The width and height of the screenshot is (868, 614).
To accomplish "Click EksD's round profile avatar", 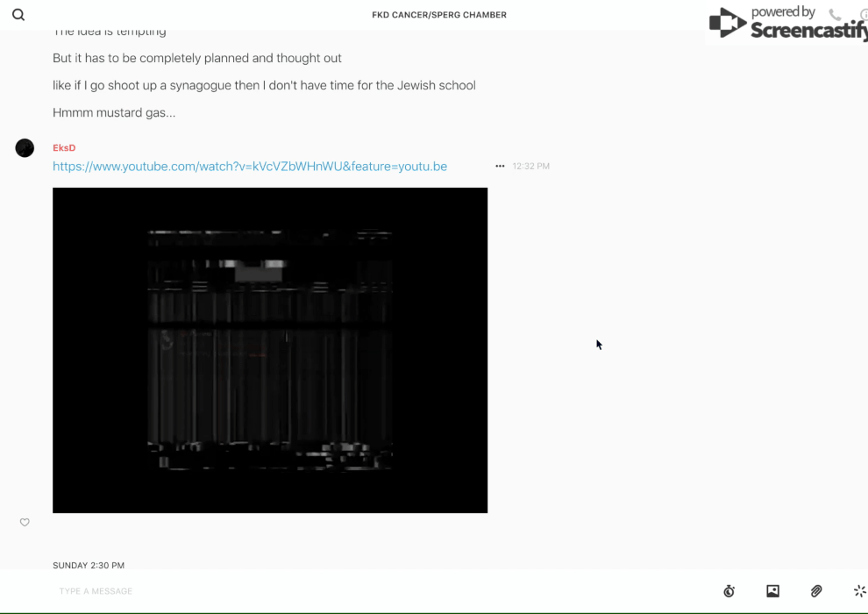I will point(25,148).
